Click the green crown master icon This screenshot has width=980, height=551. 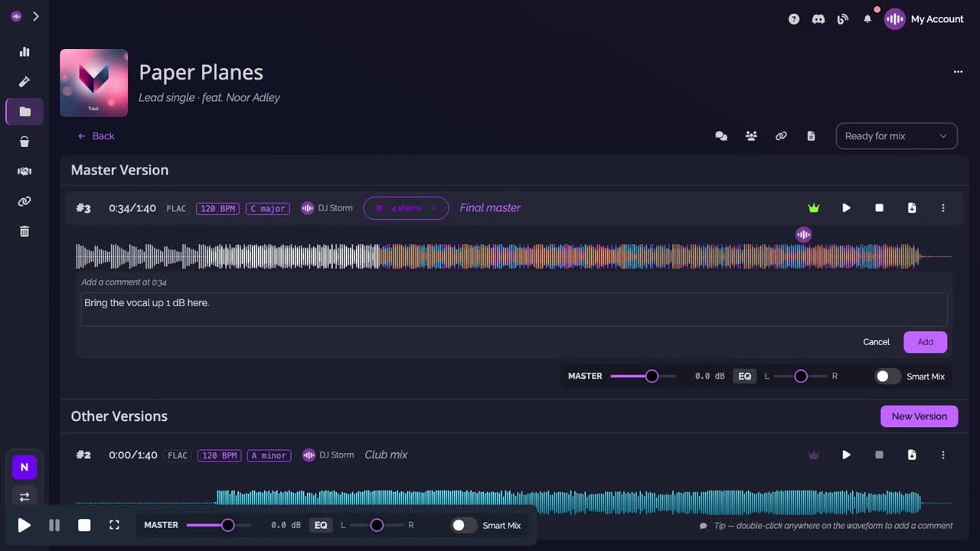[x=814, y=208]
